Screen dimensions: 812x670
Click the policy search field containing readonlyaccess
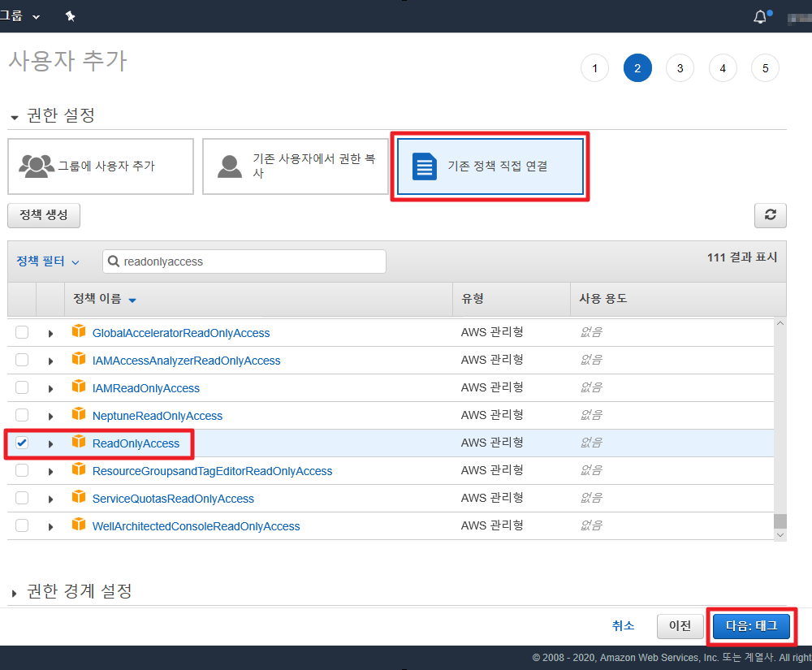(x=244, y=262)
